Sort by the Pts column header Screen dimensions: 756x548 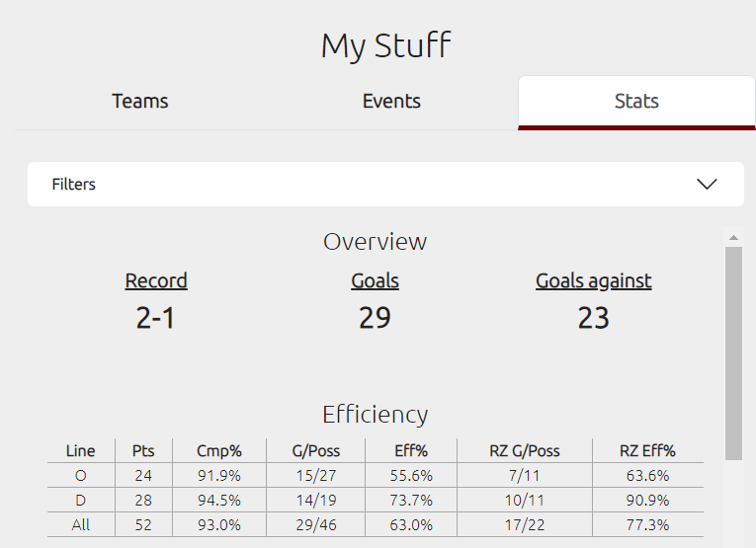coord(143,450)
